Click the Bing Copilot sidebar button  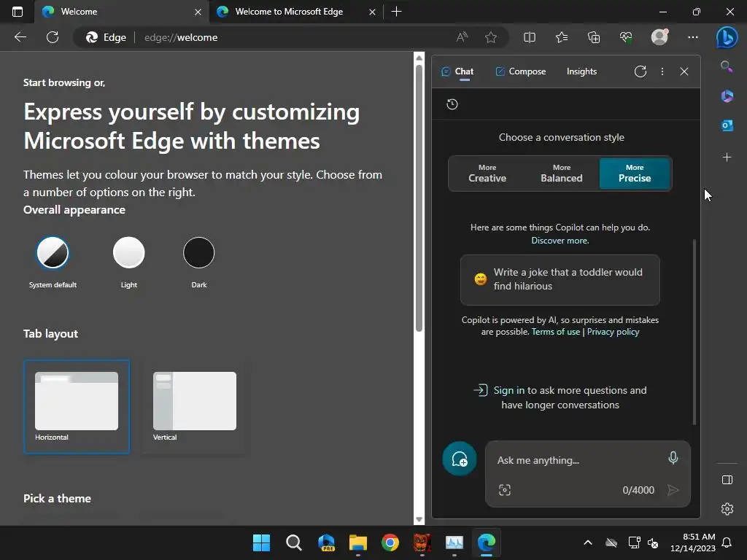[727, 37]
